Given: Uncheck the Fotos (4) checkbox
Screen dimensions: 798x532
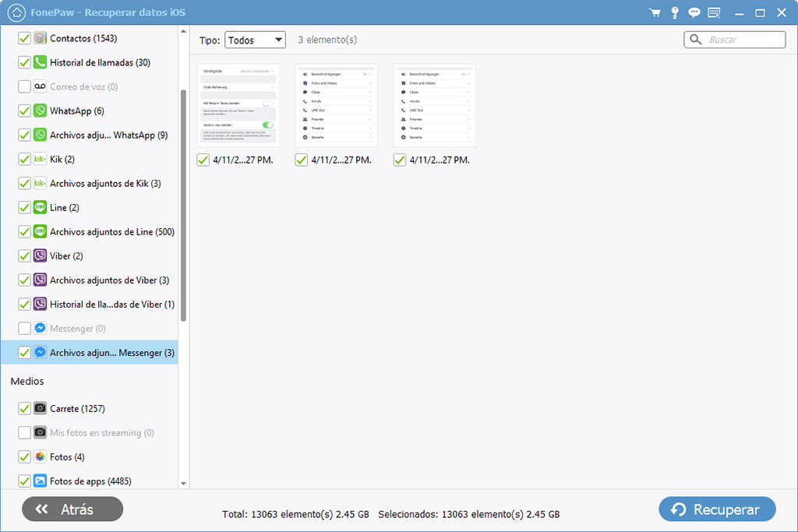Looking at the screenshot, I should click(x=24, y=456).
